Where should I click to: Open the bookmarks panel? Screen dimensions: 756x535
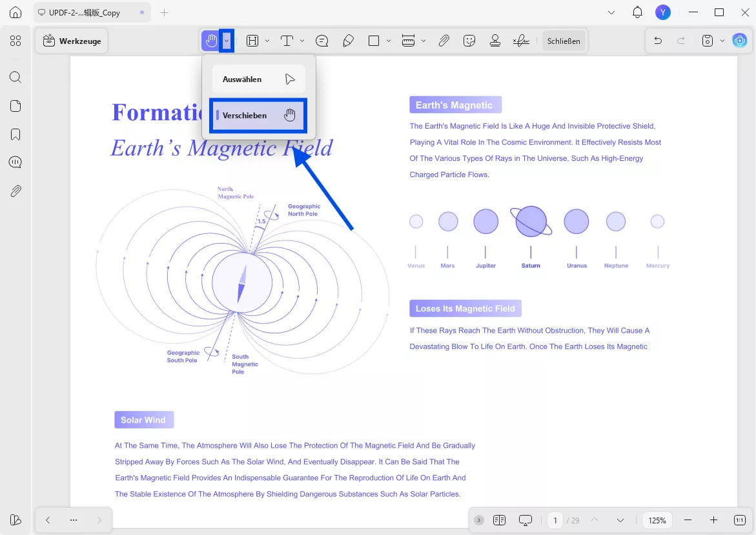click(15, 134)
